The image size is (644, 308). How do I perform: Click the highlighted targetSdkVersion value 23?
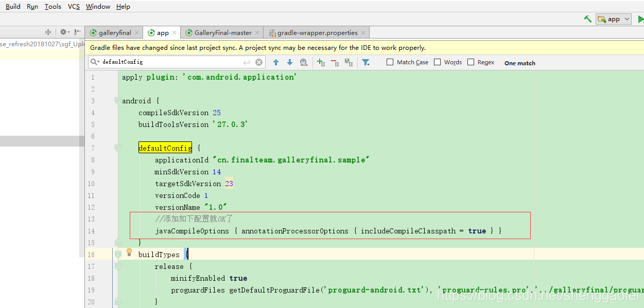point(229,184)
